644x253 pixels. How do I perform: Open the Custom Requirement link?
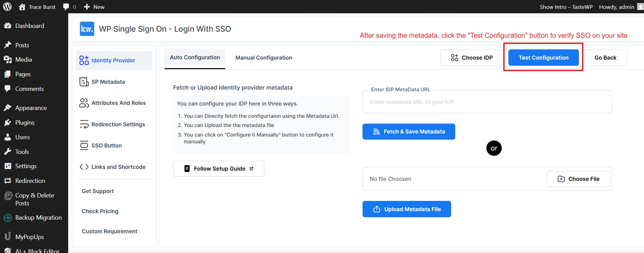(109, 231)
